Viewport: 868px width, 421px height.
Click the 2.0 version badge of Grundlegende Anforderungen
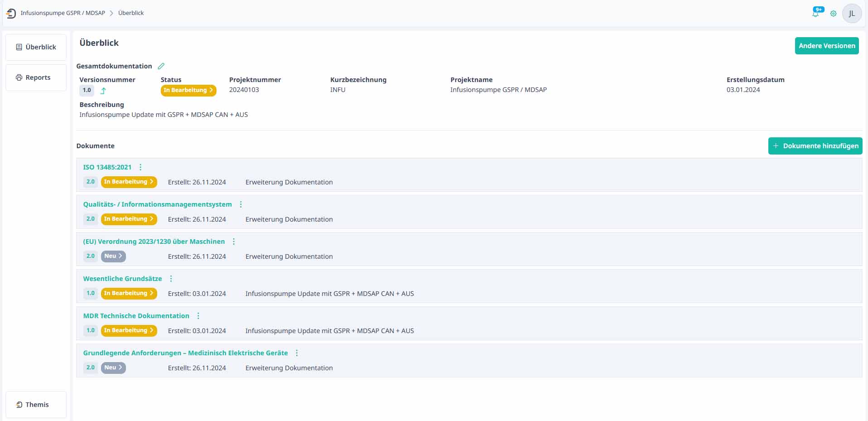coord(91,368)
